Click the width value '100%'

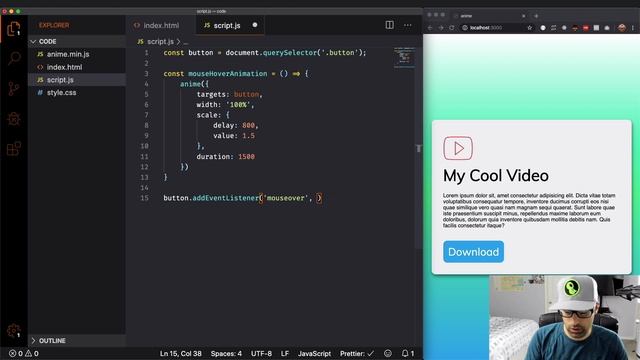click(x=238, y=105)
